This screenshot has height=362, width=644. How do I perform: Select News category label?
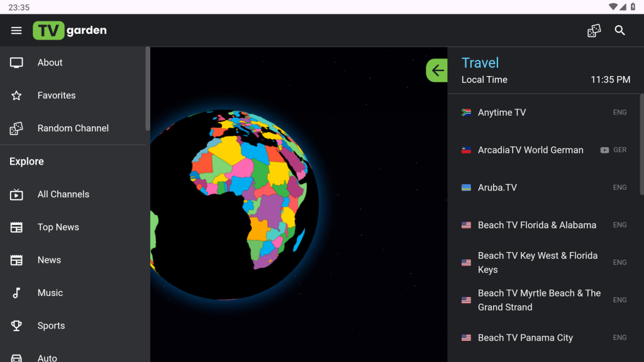point(49,260)
